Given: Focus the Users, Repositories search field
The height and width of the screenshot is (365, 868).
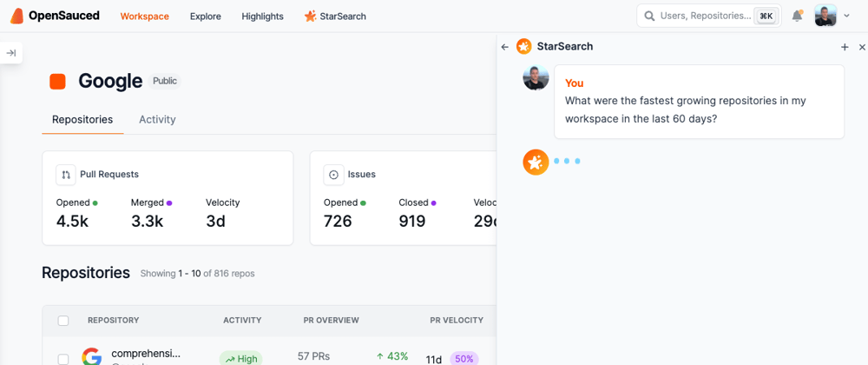Looking at the screenshot, I should coord(709,16).
